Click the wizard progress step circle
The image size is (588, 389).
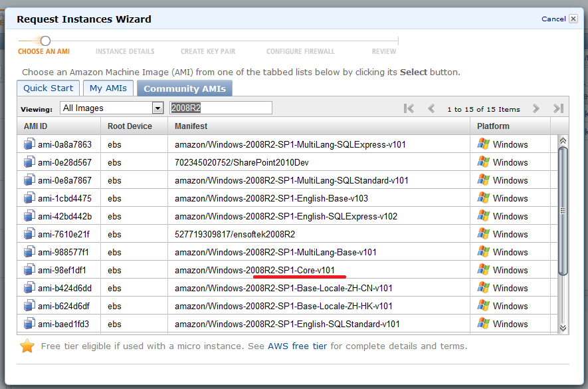[x=45, y=41]
